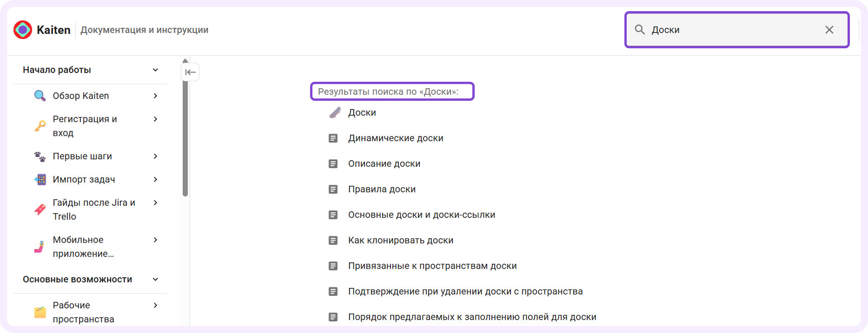The image size is (868, 333).
Task: Click document icon beside Подтверждение при удалении доски
Action: [x=333, y=291]
